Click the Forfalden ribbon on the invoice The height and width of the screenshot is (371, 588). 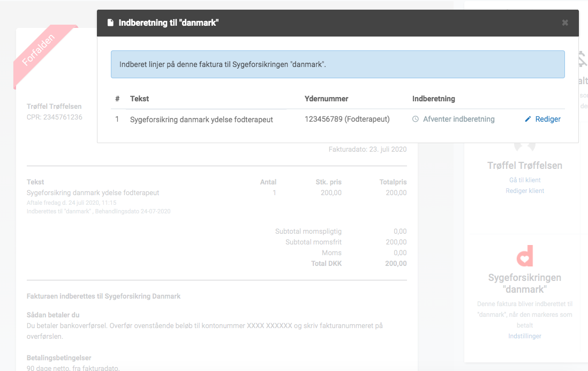(x=39, y=49)
